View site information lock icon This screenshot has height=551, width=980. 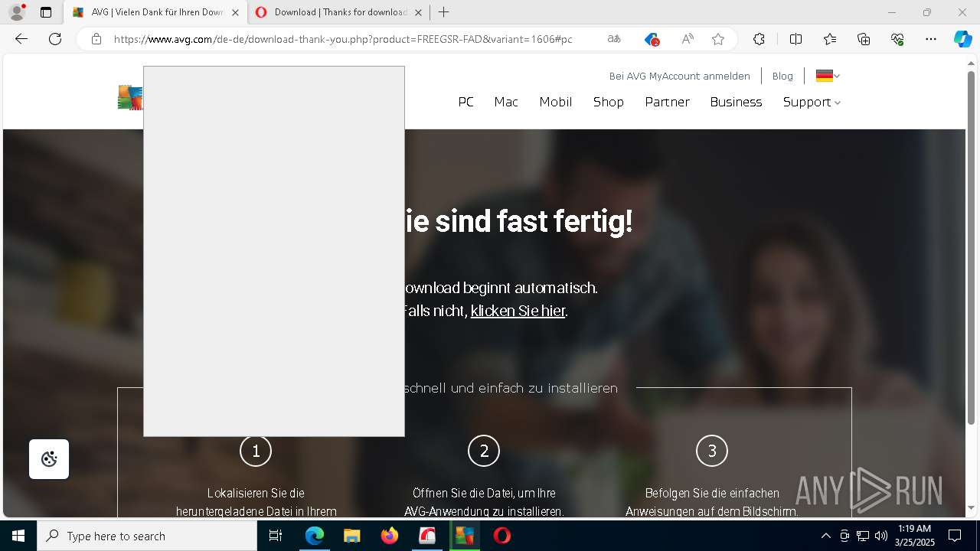tap(96, 39)
